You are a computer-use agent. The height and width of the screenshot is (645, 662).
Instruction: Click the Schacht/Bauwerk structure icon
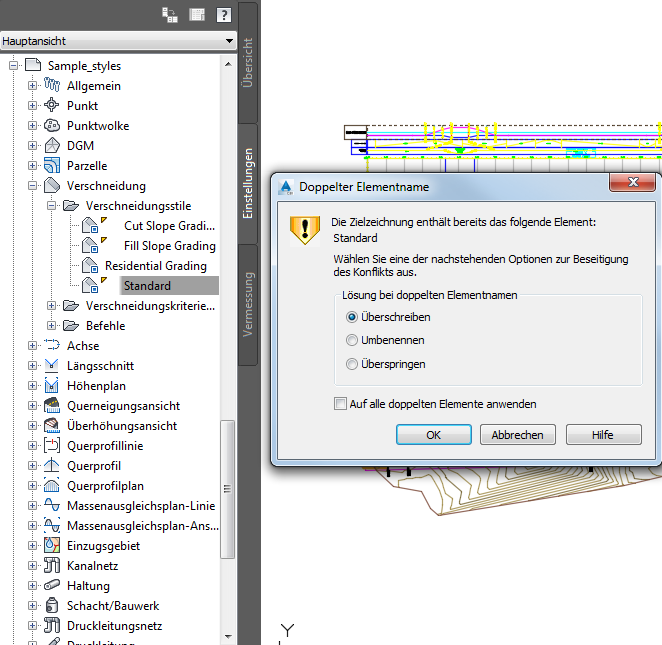coord(52,605)
